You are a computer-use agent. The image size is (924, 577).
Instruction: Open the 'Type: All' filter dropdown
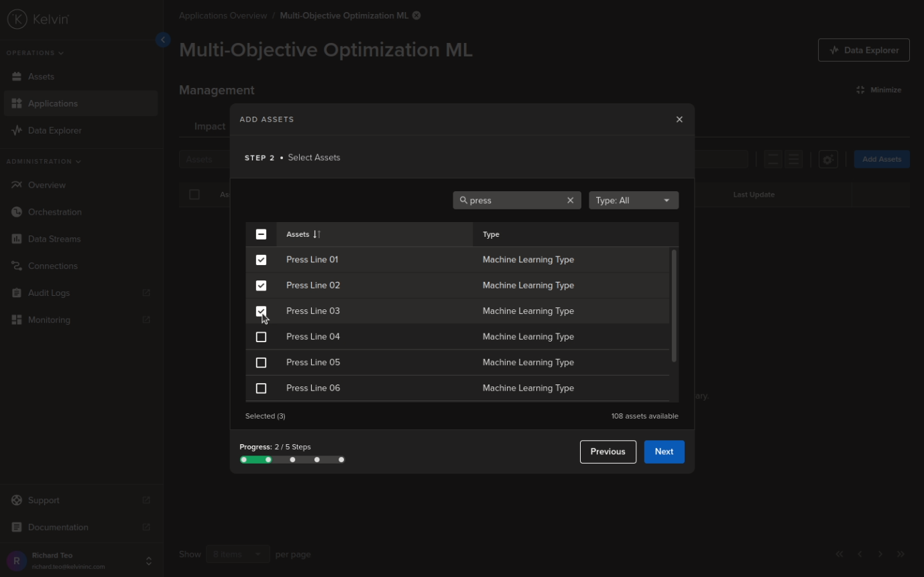(633, 201)
